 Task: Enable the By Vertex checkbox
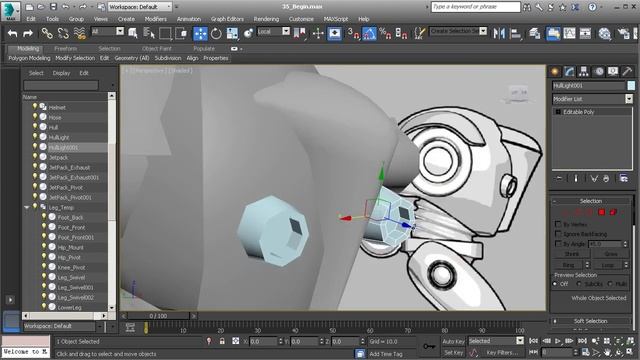pyautogui.click(x=558, y=224)
